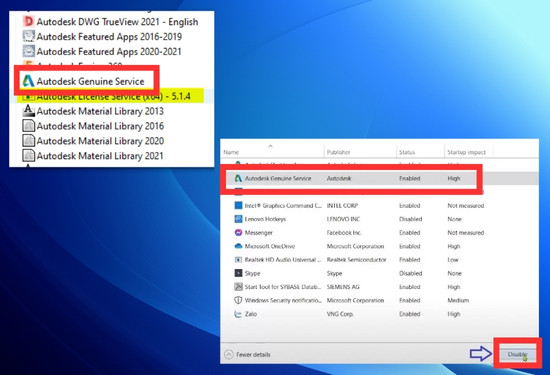The image size is (550, 375).
Task: Select the Zalo row name
Action: pos(250,314)
